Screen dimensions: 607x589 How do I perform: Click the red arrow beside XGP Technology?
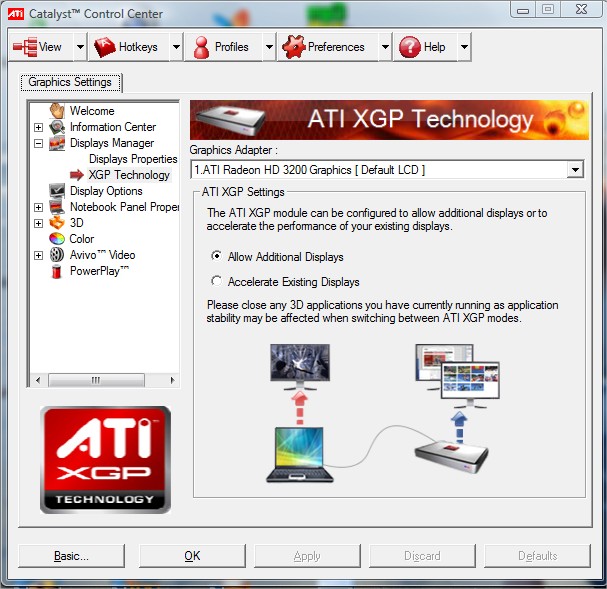point(77,175)
